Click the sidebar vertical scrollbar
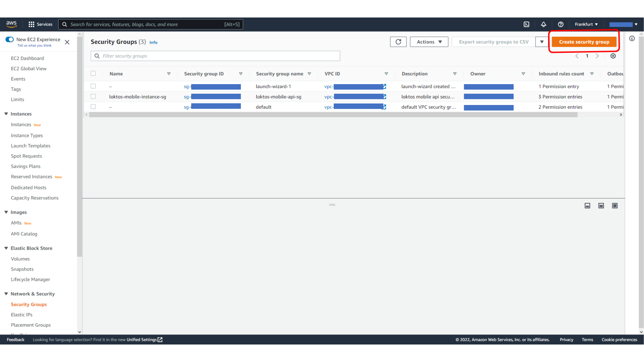Viewport: 644px width, 362px height. [x=79, y=146]
